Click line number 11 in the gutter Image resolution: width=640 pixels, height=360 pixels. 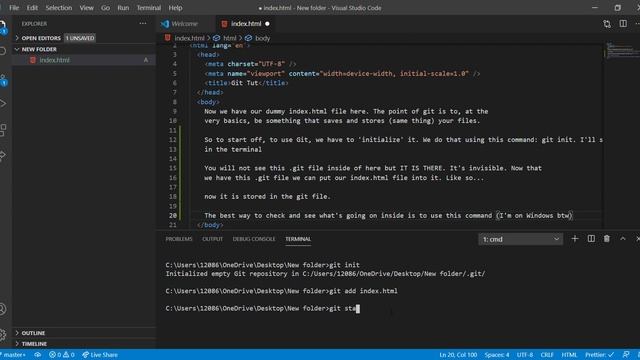point(173,130)
